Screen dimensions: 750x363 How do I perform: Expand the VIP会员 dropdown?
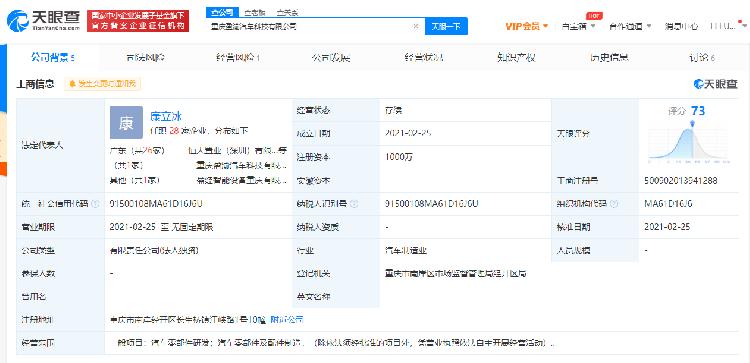[x=527, y=26]
